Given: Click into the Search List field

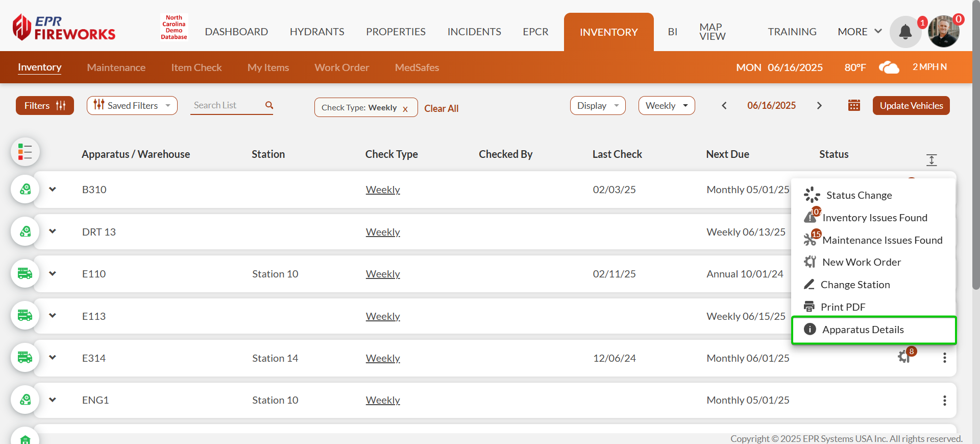Looking at the screenshot, I should [x=227, y=105].
